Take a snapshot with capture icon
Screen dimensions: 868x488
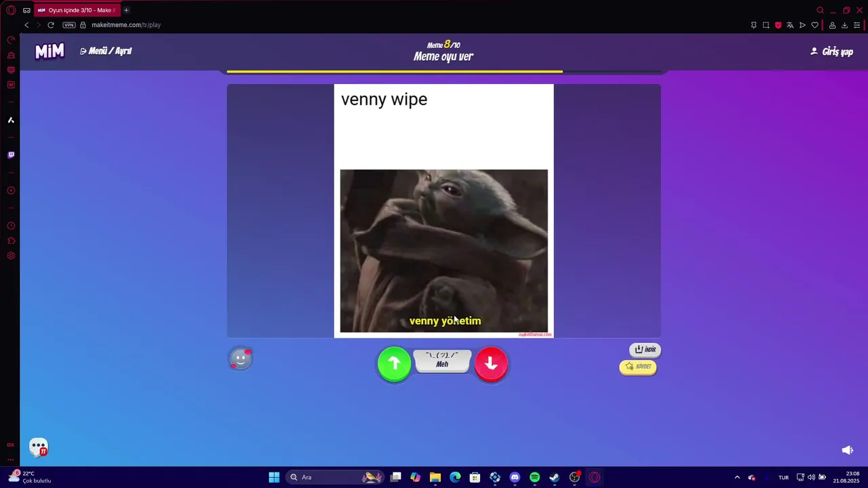(766, 25)
